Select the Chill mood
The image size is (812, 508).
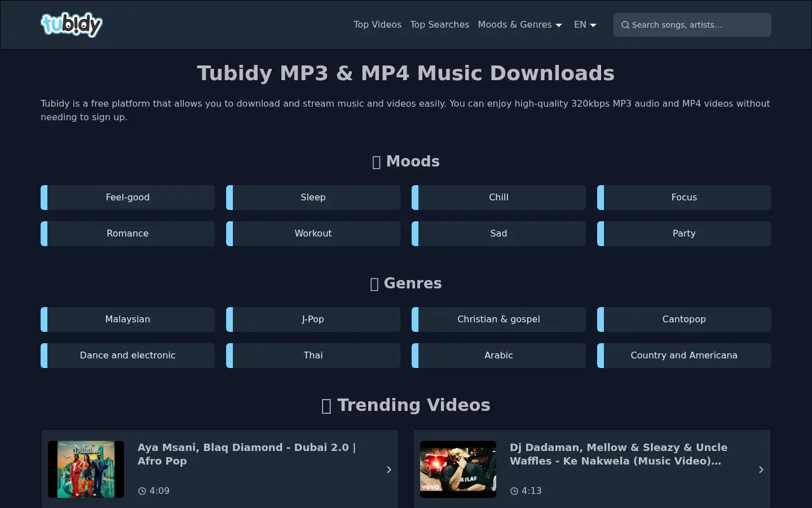coord(498,198)
